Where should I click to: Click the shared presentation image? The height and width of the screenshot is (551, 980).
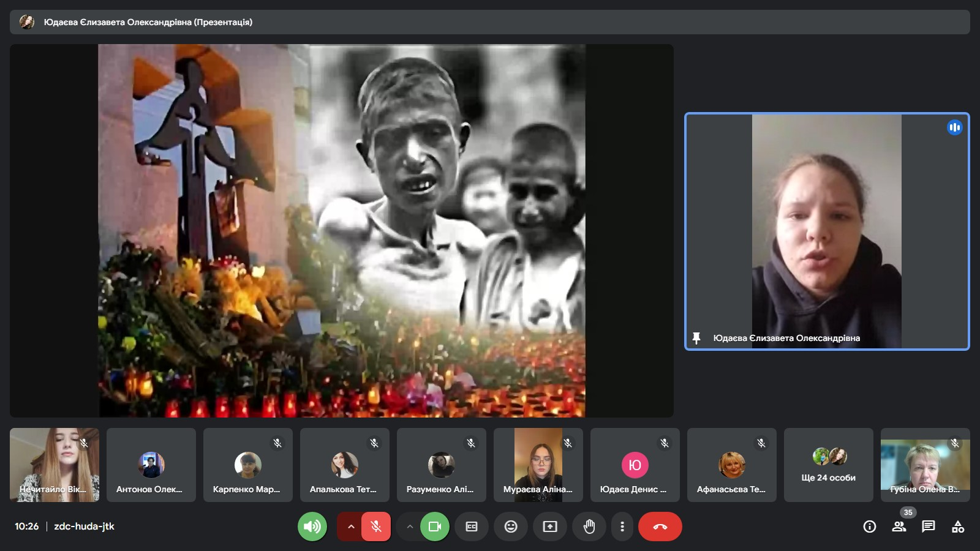pyautogui.click(x=342, y=231)
